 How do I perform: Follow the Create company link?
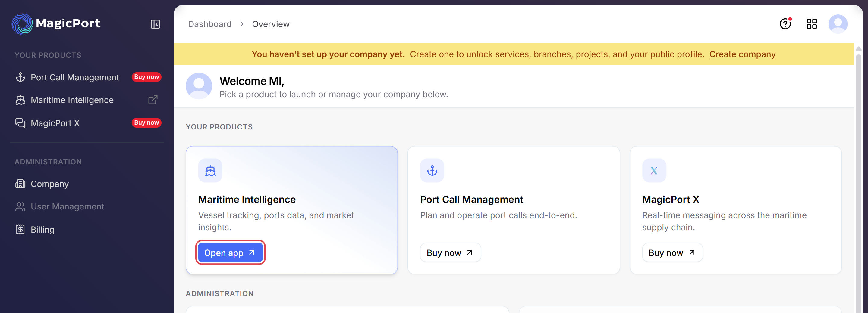pos(742,54)
